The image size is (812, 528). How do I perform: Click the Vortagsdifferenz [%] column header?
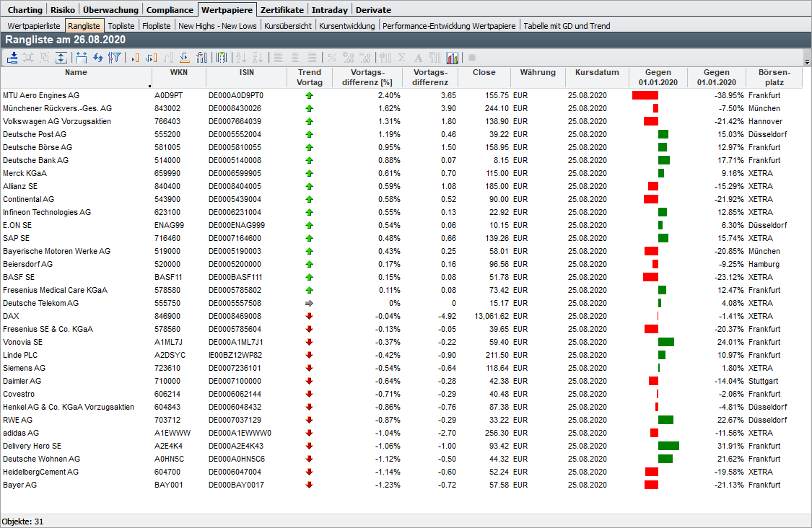[x=367, y=77]
